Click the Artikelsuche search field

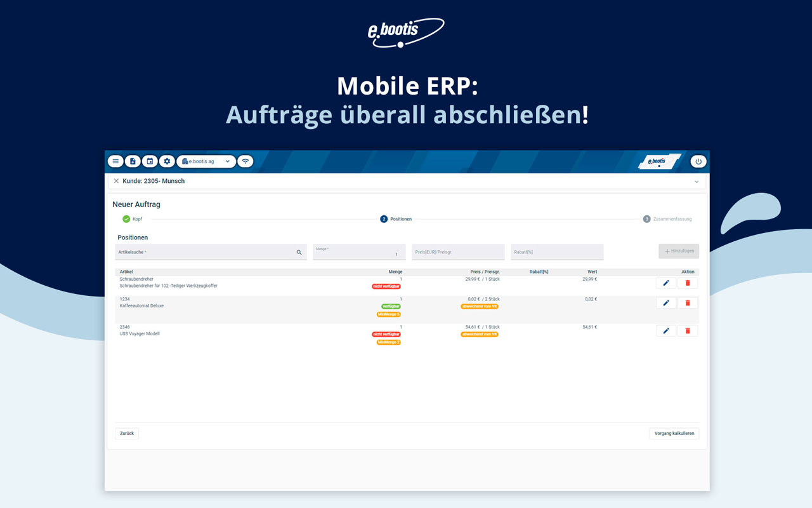click(206, 252)
